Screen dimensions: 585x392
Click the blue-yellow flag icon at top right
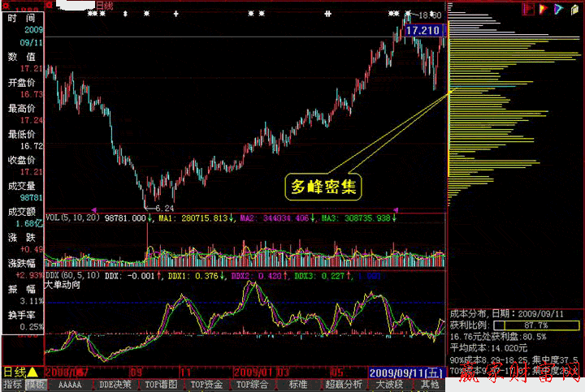pyautogui.click(x=558, y=8)
